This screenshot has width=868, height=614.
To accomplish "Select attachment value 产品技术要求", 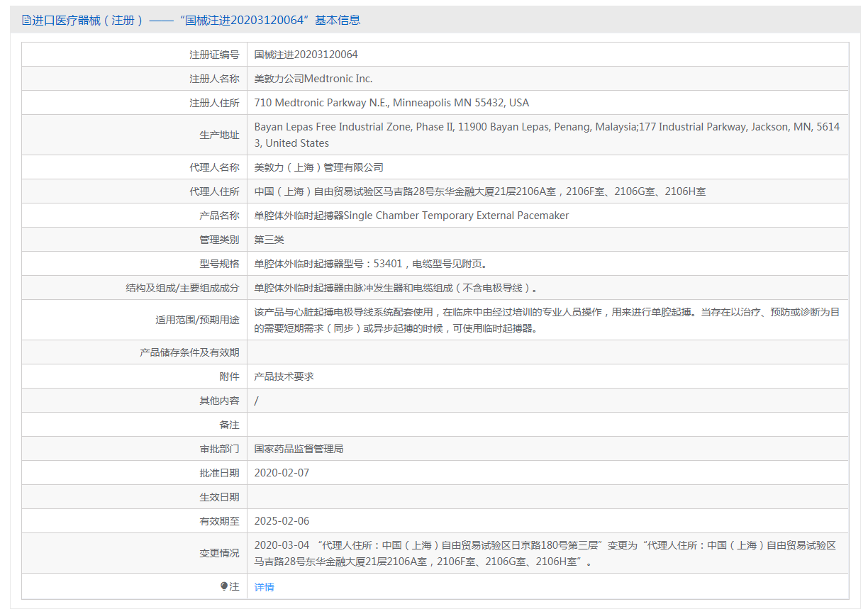I will click(x=284, y=376).
